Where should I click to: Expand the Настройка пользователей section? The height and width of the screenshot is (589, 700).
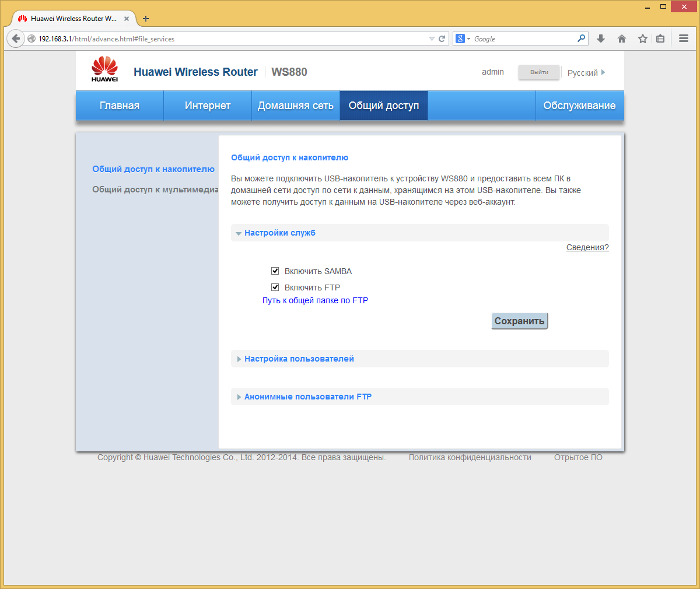click(x=419, y=359)
